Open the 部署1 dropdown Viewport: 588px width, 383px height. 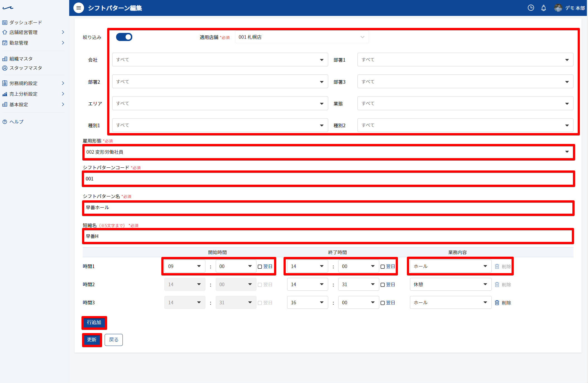465,60
